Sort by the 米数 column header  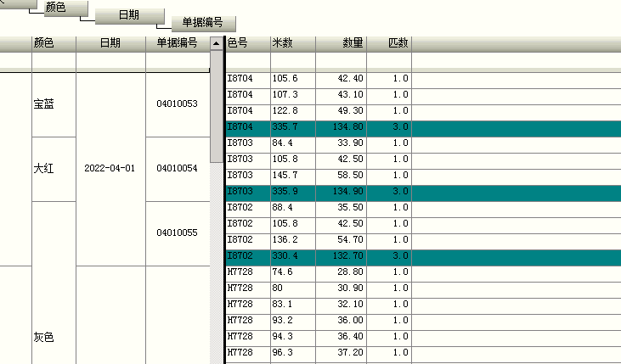(x=293, y=43)
